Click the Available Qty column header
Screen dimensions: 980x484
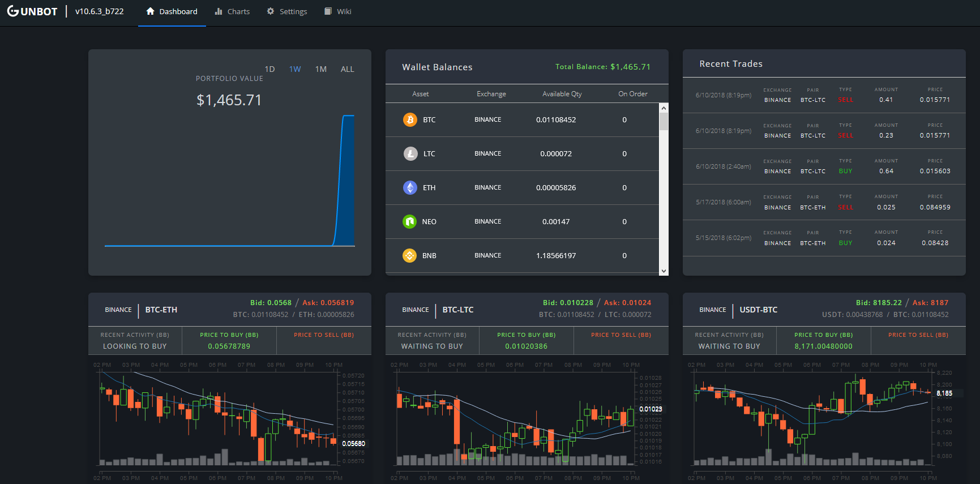562,94
